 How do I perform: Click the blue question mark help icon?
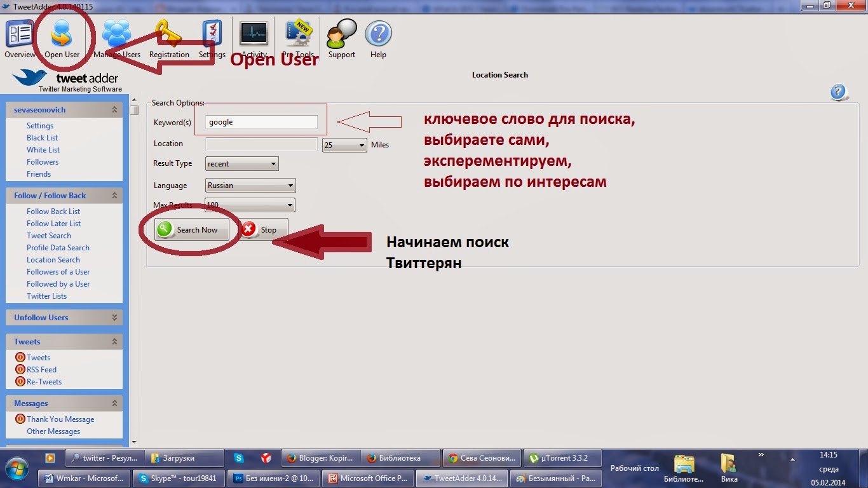point(839,93)
